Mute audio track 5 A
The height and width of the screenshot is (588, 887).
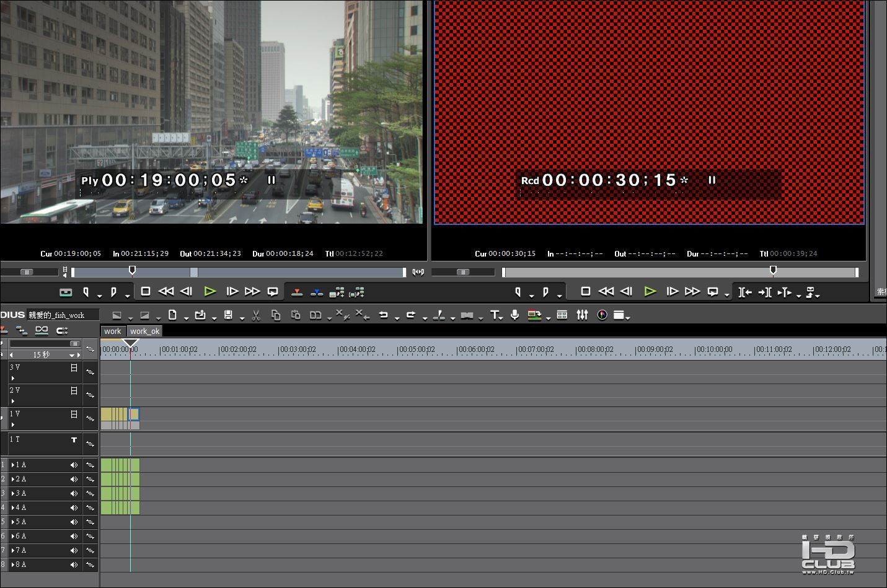[x=74, y=522]
